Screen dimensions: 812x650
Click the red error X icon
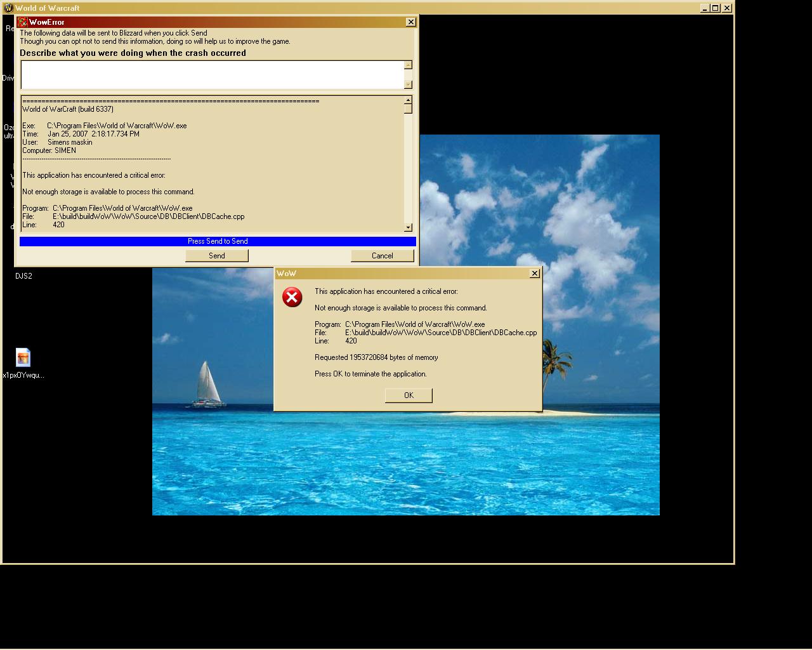coord(292,297)
